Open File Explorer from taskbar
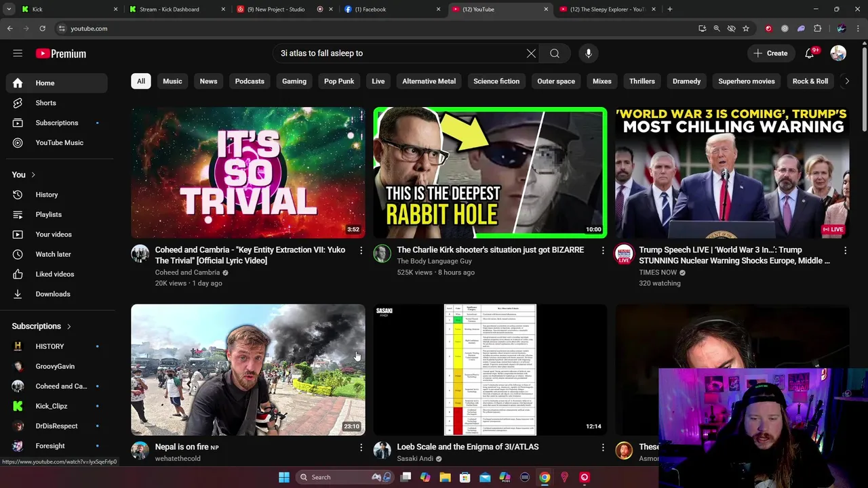868x488 pixels. click(445, 477)
